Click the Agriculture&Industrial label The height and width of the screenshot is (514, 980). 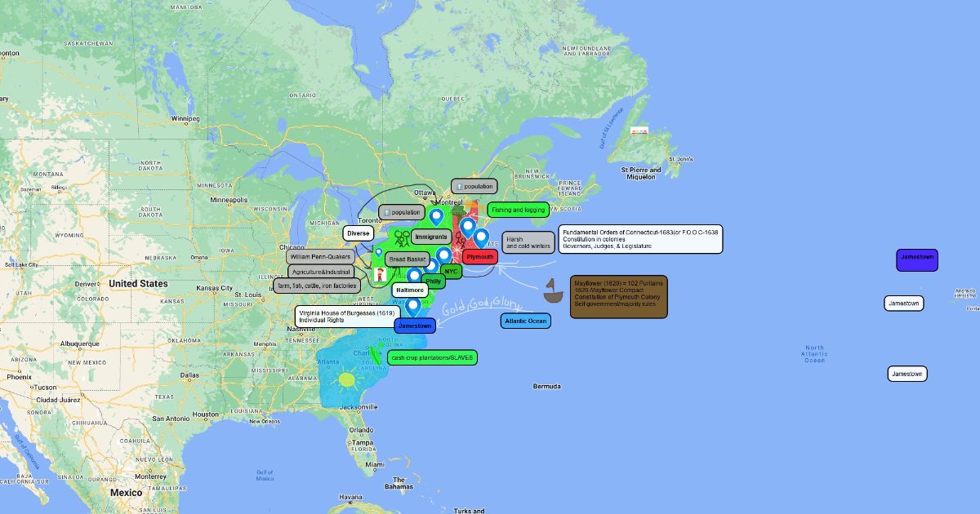point(321,272)
